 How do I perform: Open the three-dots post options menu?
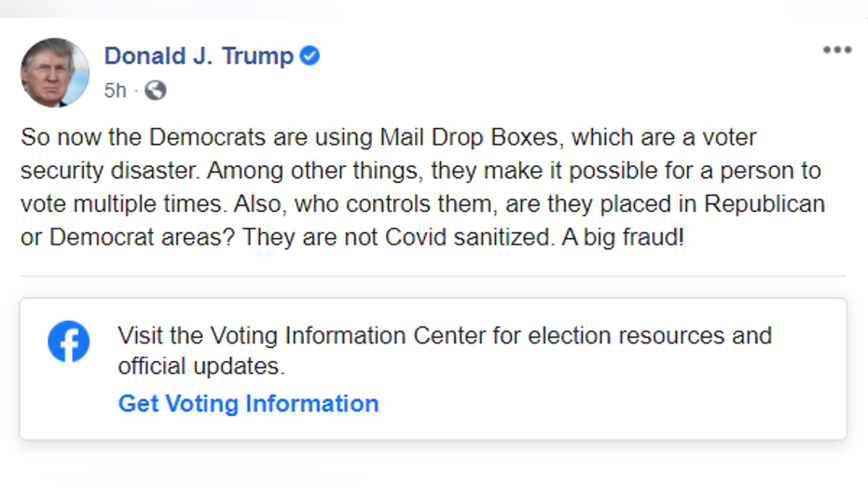tap(837, 49)
